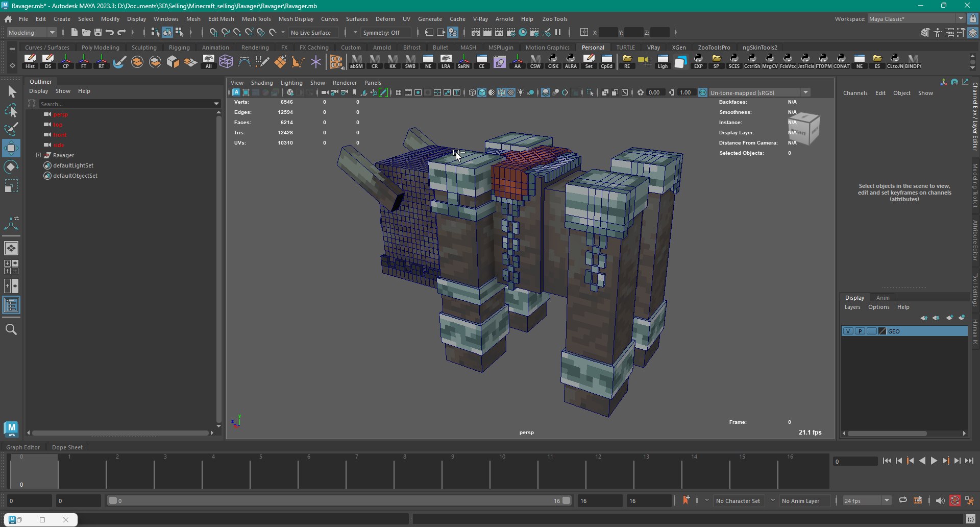Open a scene file icon
The height and width of the screenshot is (527, 980).
(x=86, y=32)
